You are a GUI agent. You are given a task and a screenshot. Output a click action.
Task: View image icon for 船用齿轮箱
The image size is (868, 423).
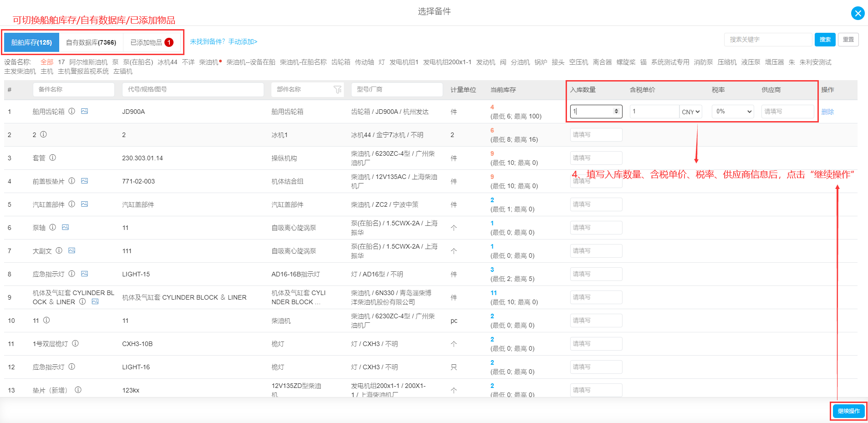pos(84,111)
